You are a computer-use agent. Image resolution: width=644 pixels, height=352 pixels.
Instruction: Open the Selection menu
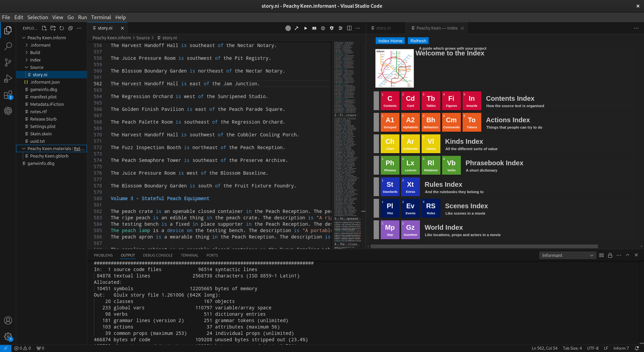[x=38, y=17]
